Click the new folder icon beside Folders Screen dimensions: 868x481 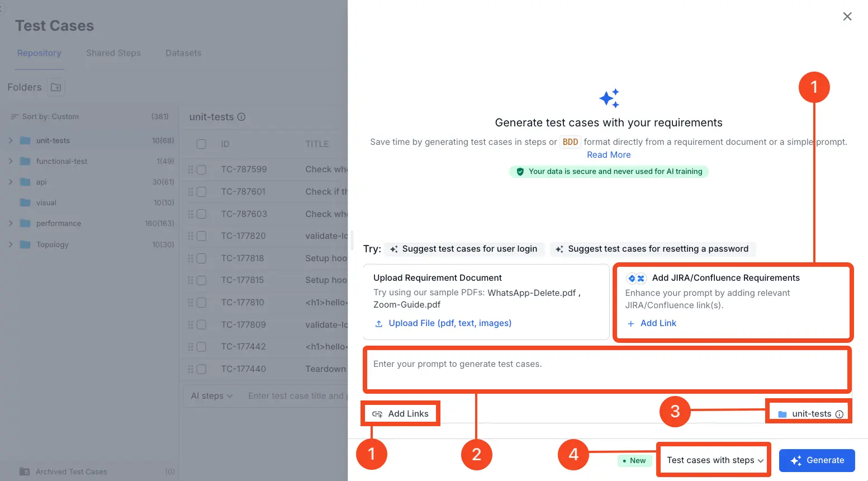point(56,87)
